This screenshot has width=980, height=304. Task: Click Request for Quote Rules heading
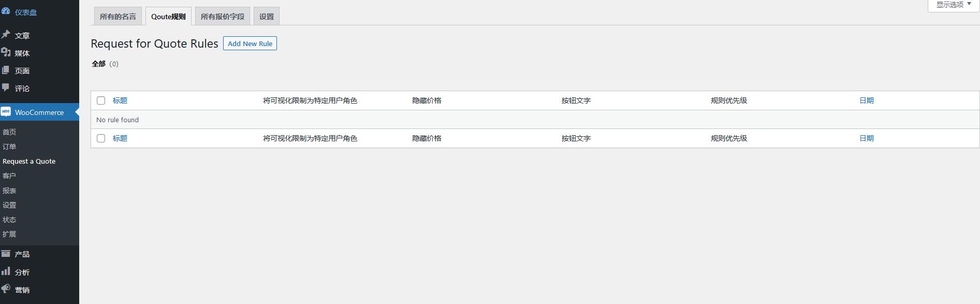[x=154, y=44]
